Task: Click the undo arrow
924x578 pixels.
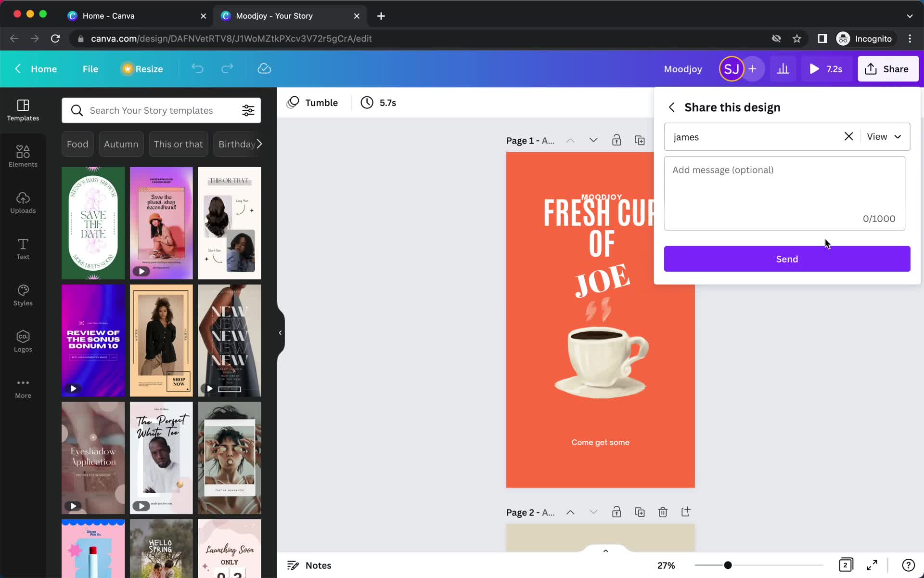Action: [197, 69]
